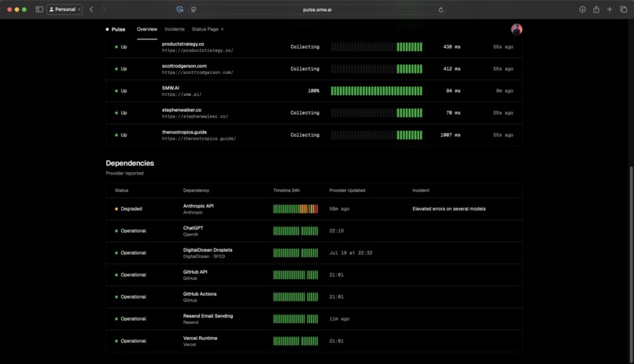Viewport: 634px width, 364px height.
Task: Select the Vercel Runtime dependency
Action: tap(314, 341)
